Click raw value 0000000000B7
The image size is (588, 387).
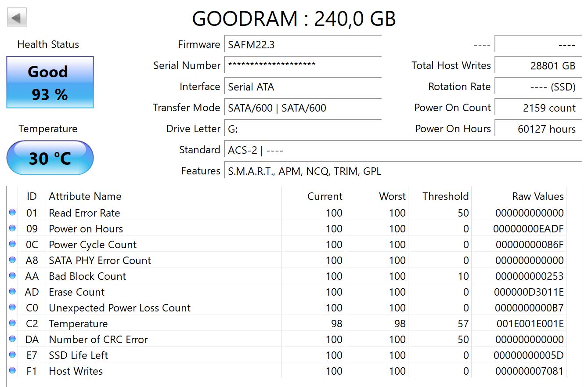tap(529, 308)
